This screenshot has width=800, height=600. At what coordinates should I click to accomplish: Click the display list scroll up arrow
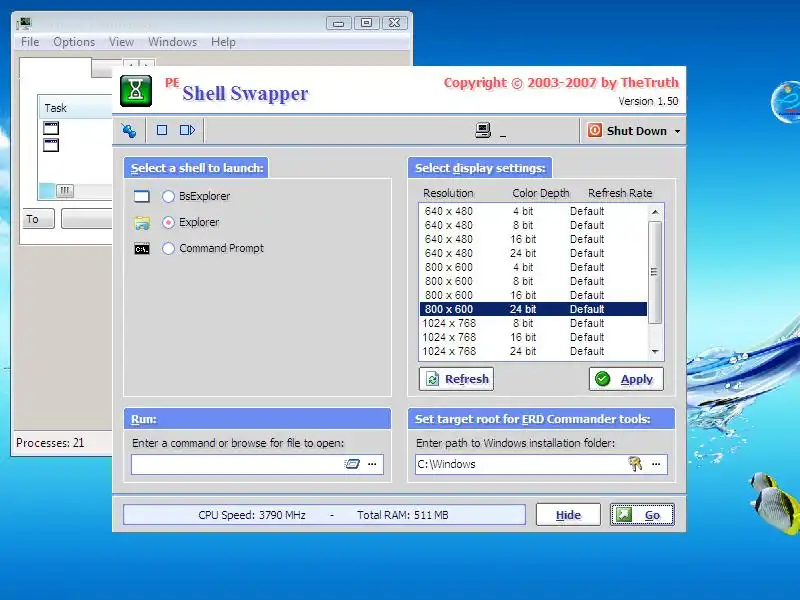(x=656, y=211)
